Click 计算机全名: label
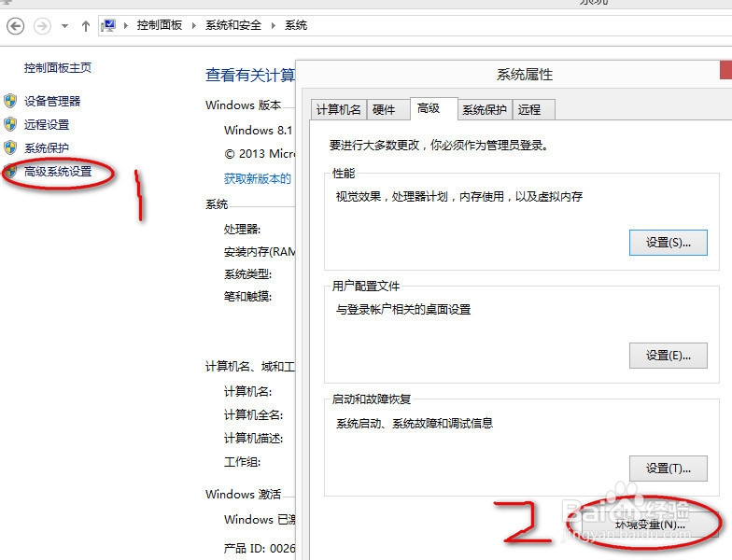Image resolution: width=732 pixels, height=560 pixels. coord(253,414)
